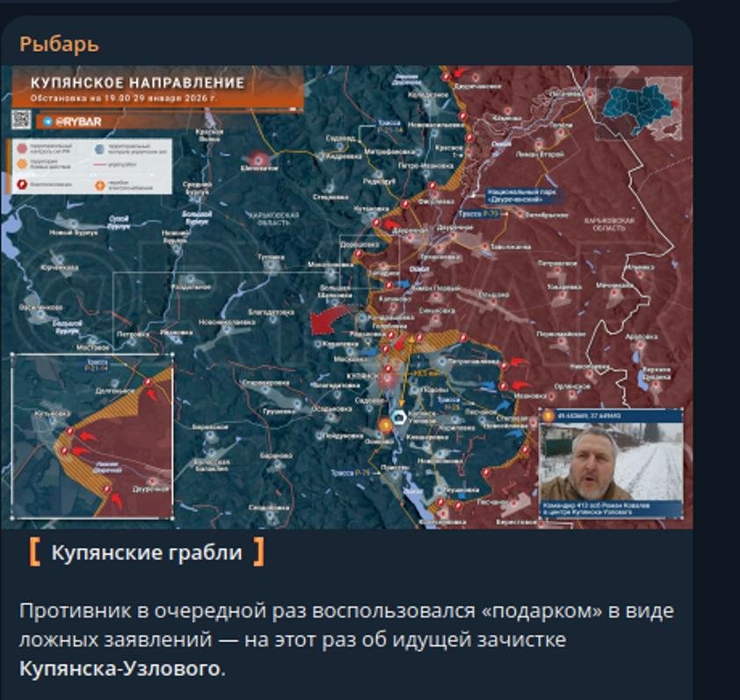Click the orange strike icon in the legend
740x700 pixels.
click(x=100, y=185)
